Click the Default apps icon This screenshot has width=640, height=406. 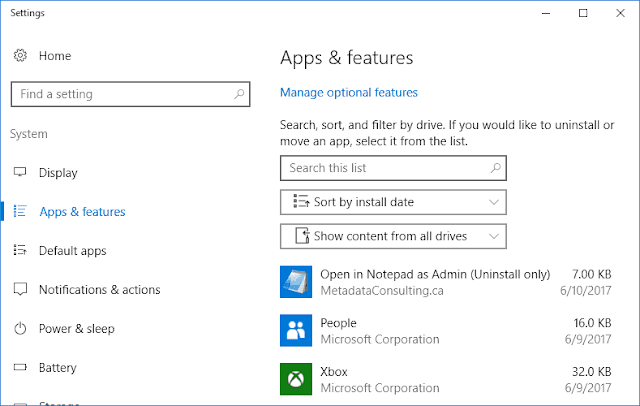click(20, 251)
